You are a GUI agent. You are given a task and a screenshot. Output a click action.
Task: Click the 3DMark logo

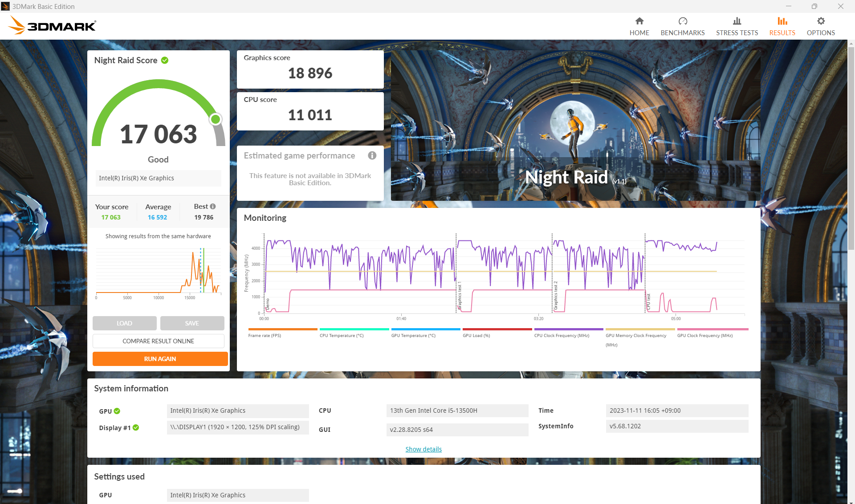(52, 25)
